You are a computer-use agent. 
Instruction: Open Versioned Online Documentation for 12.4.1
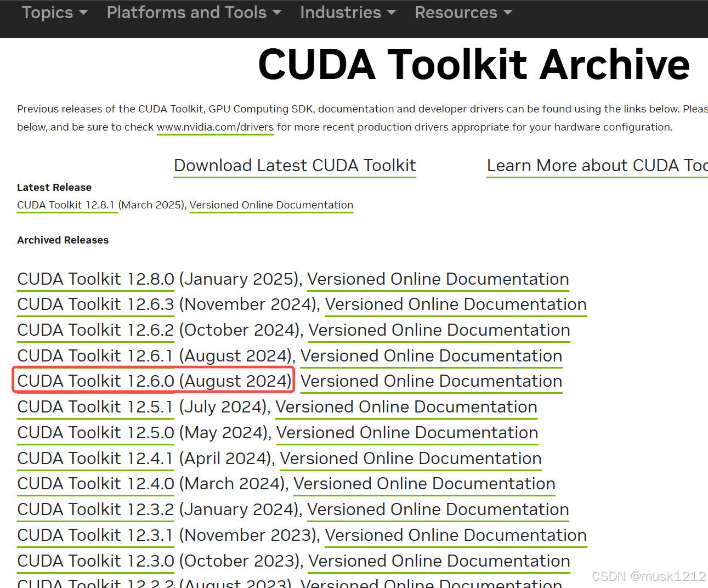tap(411, 459)
